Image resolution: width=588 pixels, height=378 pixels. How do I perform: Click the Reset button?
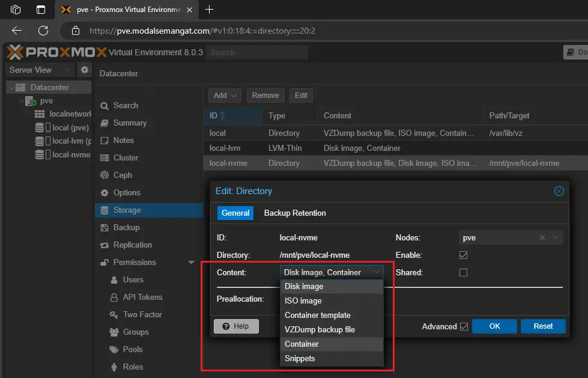tap(543, 326)
